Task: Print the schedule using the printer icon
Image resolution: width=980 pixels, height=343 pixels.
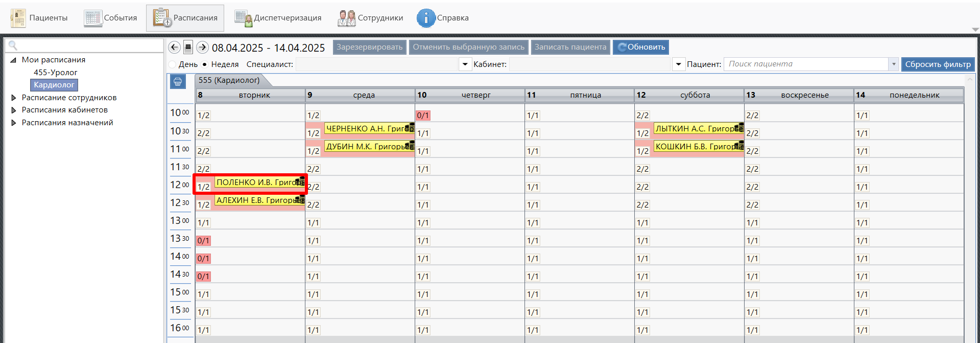Action: 178,82
